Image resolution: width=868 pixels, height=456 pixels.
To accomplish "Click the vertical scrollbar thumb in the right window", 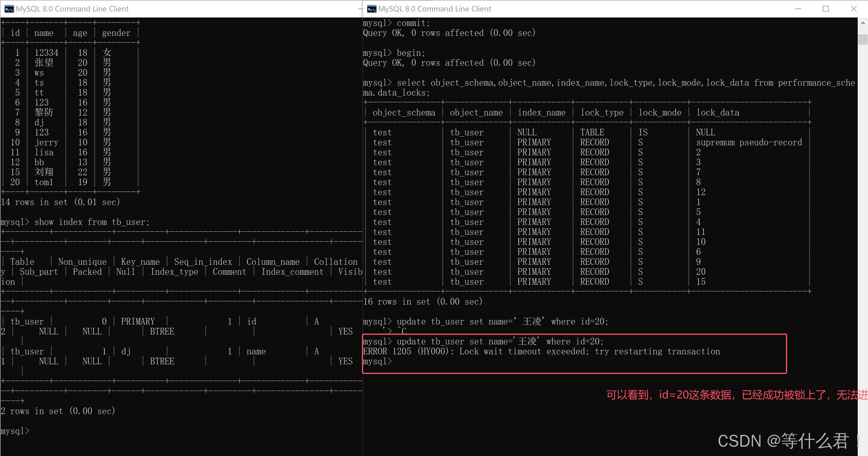I will pyautogui.click(x=863, y=39).
